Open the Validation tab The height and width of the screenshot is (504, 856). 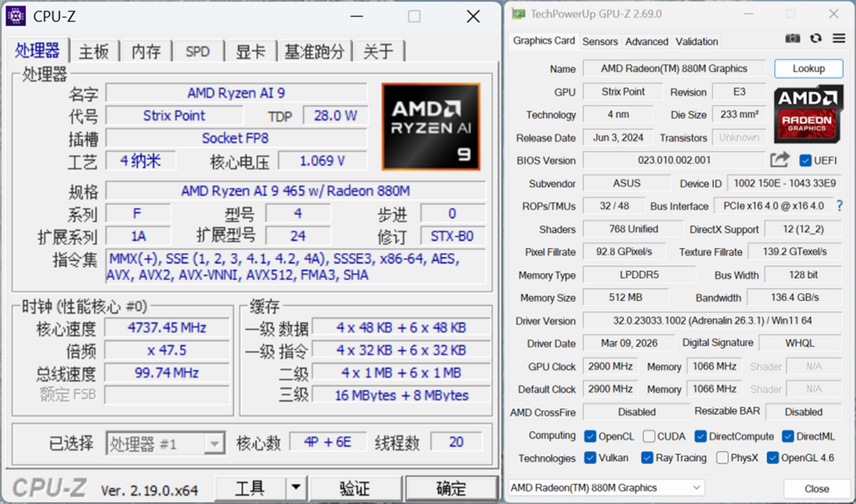(697, 41)
